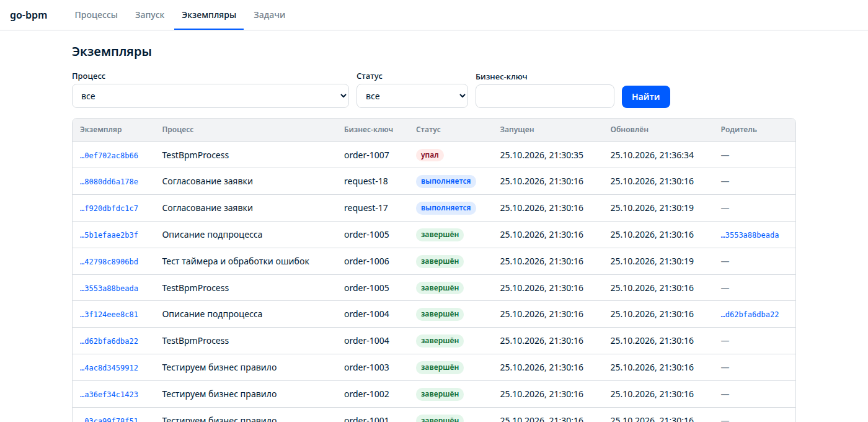Click the 'Обновлён' column header
The width and height of the screenshot is (868, 422).
point(629,130)
